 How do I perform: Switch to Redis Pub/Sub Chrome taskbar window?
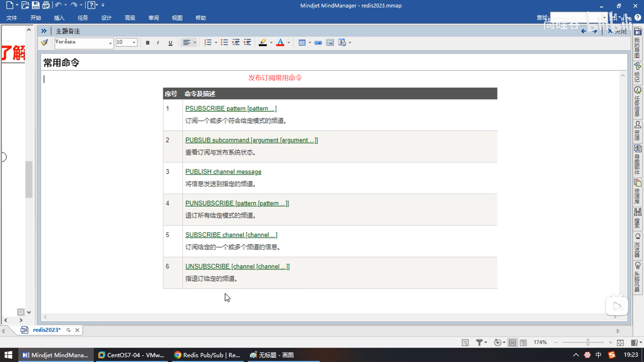(207, 355)
